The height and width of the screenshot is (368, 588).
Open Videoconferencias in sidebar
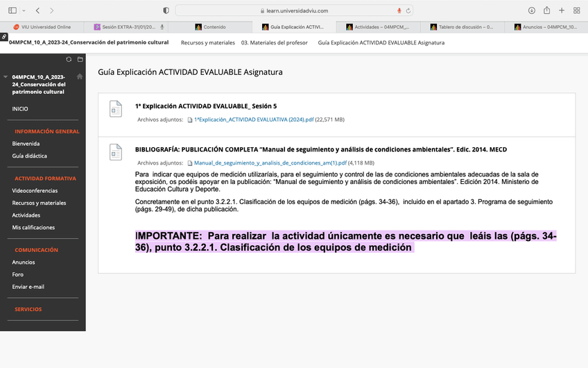(35, 191)
